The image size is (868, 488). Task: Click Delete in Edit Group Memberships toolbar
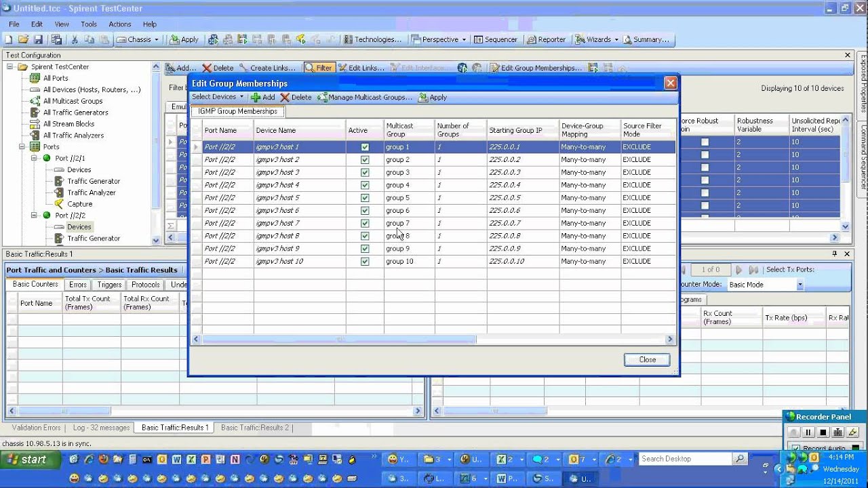[x=296, y=98]
